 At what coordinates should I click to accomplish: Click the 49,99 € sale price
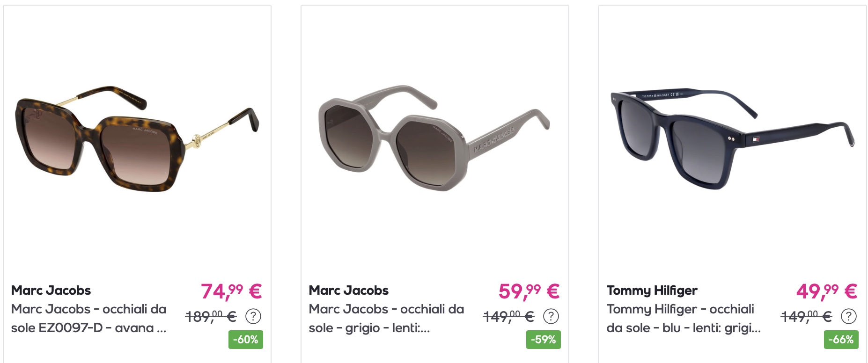tap(827, 291)
